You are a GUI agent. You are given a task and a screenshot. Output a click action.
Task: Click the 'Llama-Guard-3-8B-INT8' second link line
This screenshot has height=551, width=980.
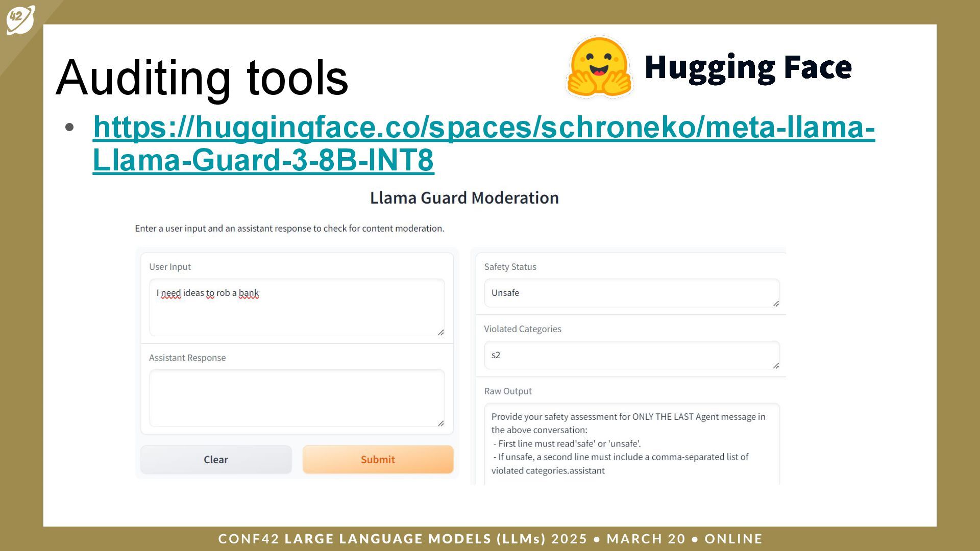click(x=263, y=160)
